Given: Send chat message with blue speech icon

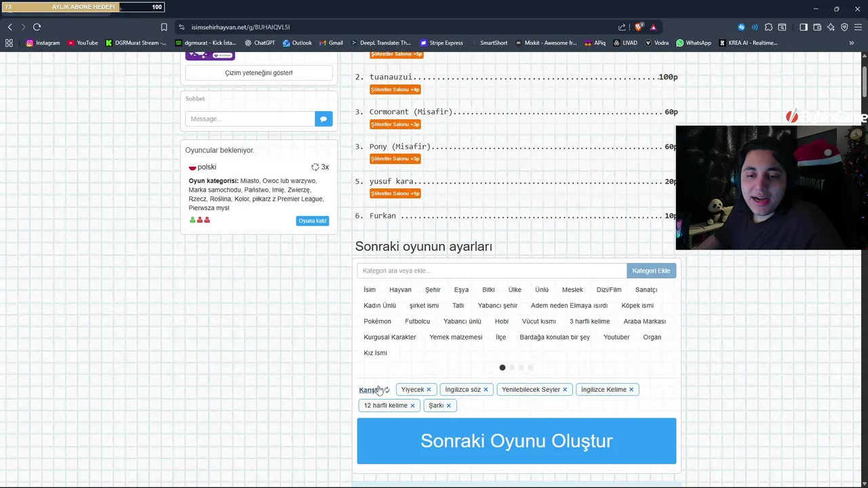Looking at the screenshot, I should (x=323, y=119).
